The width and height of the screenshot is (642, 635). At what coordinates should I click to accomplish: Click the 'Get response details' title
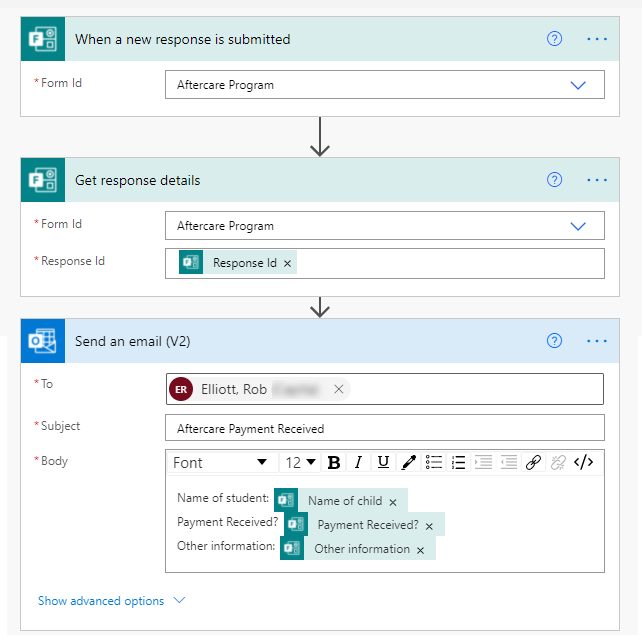138,180
